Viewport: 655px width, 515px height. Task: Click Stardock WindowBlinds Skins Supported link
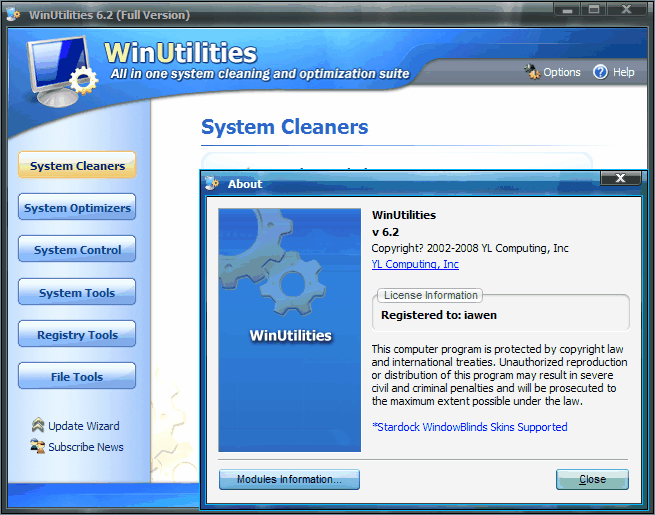coord(469,427)
